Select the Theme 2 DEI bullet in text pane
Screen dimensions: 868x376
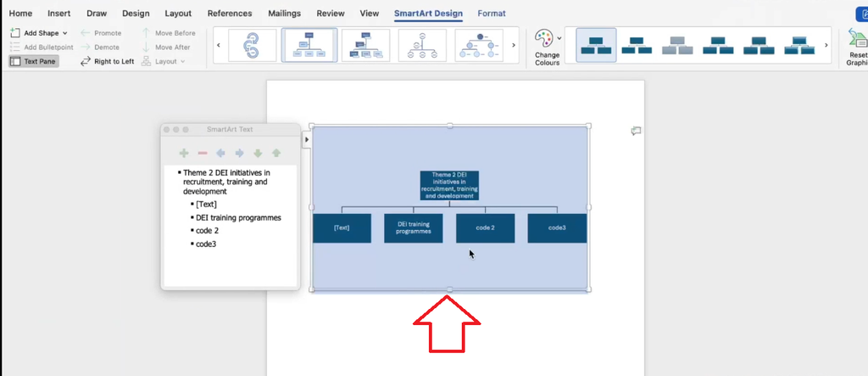click(x=227, y=182)
